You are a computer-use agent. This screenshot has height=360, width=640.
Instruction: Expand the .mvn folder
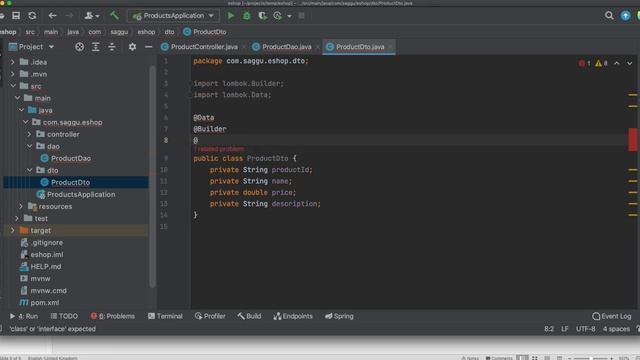[13, 74]
